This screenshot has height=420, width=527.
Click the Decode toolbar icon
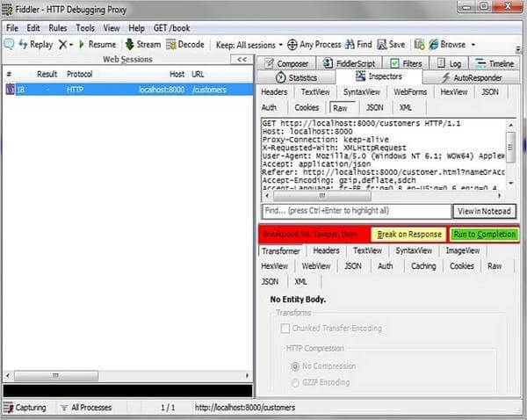[171, 44]
